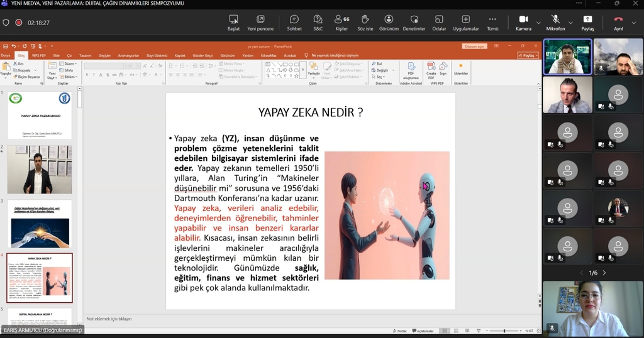Switch to the Tasarım ribbon tab
This screenshot has height=338, width=644.
85,55
